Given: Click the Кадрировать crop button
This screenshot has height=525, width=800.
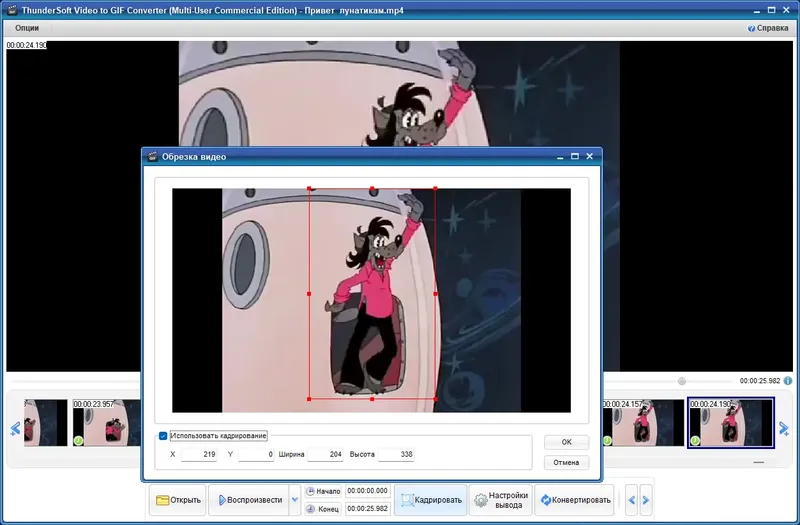Looking at the screenshot, I should pos(431,500).
